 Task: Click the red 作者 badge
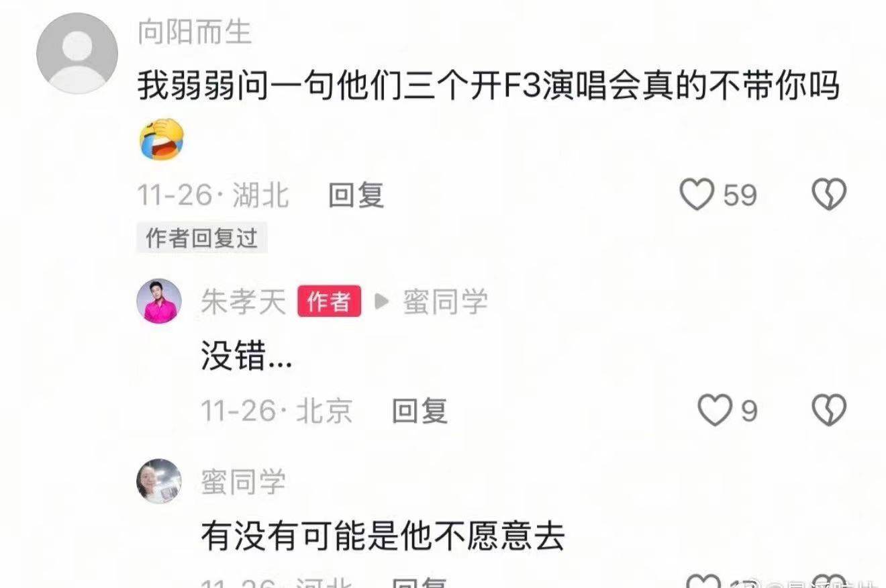(x=330, y=301)
